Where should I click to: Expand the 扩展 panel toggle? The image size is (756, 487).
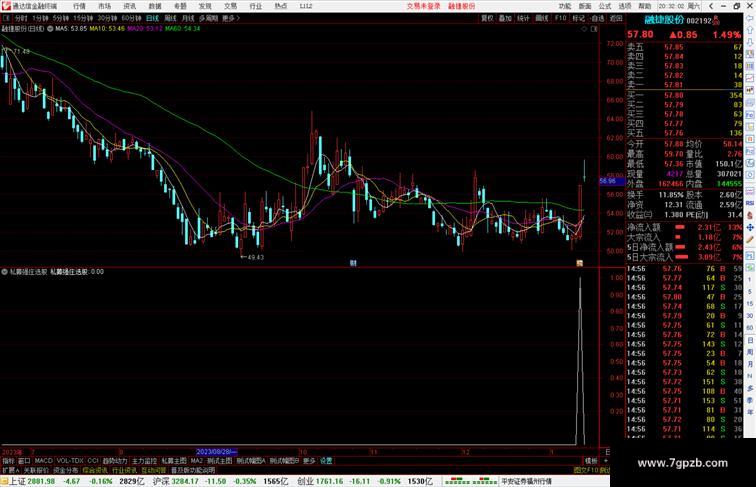click(x=10, y=470)
